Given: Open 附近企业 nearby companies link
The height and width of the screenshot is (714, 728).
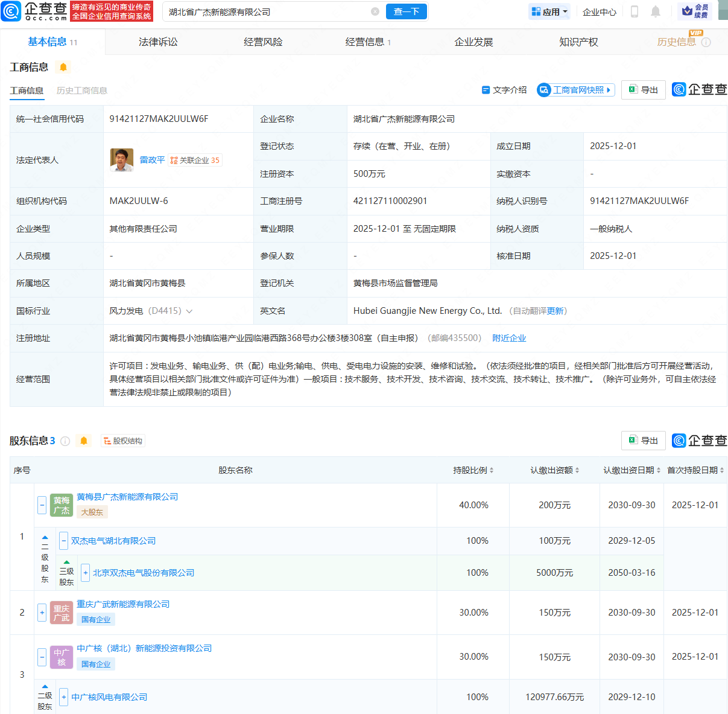Looking at the screenshot, I should (x=509, y=338).
